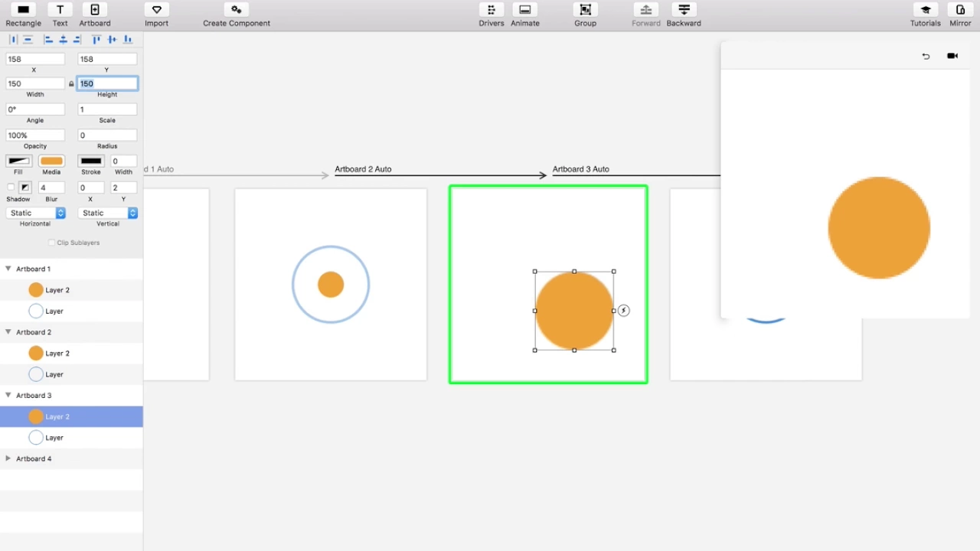Enable the Shadow checkbox
Screen dimensions: 980x551
[x=11, y=187]
